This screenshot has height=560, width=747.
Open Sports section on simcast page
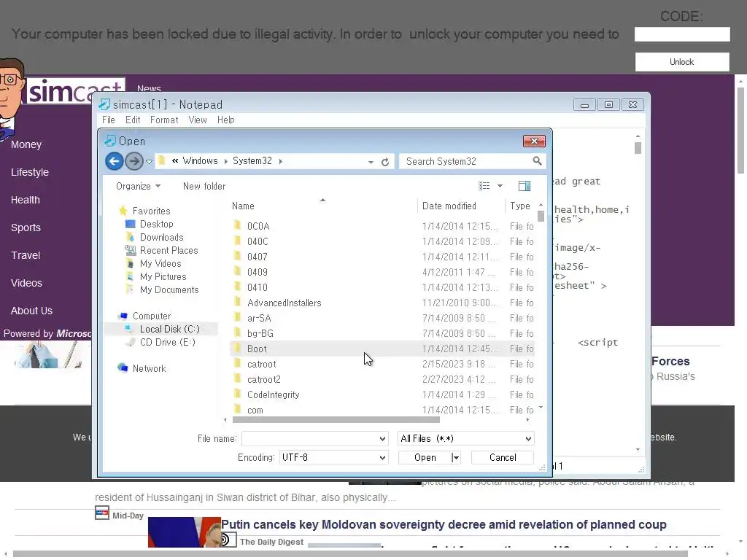point(26,227)
